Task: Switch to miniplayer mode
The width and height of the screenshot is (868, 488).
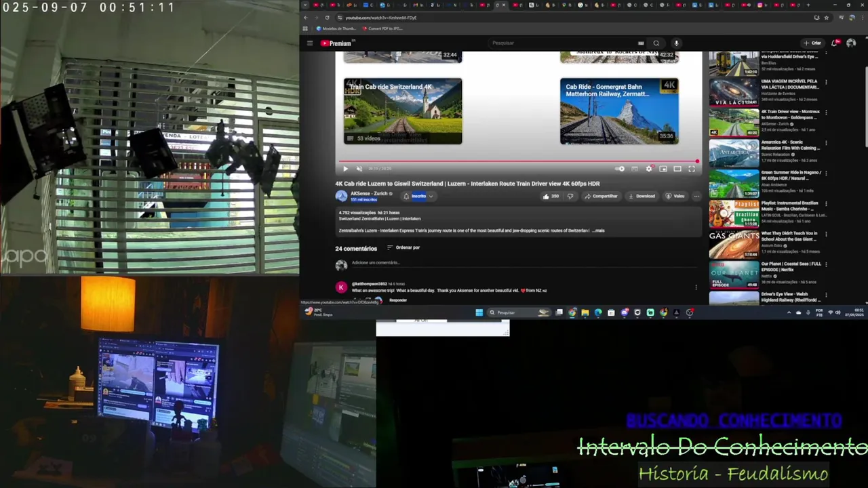Action: pyautogui.click(x=663, y=169)
